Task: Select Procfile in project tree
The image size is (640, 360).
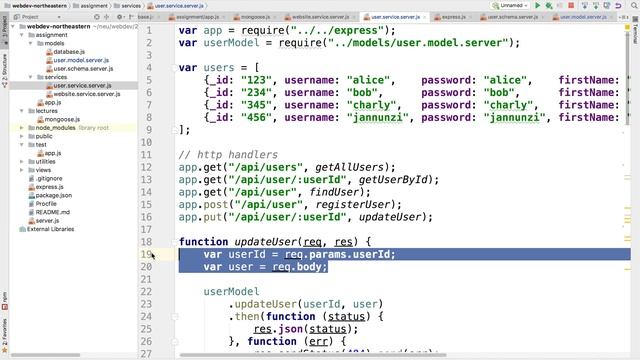Action: tap(46, 204)
